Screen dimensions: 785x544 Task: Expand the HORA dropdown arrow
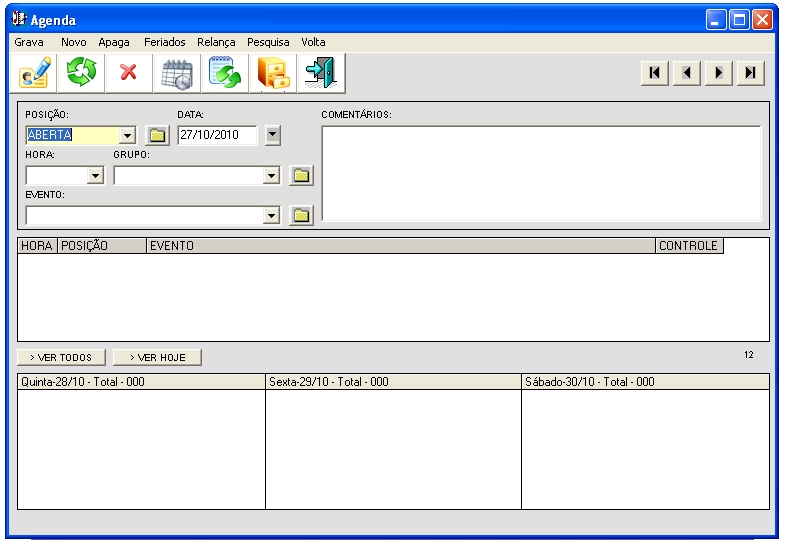95,175
